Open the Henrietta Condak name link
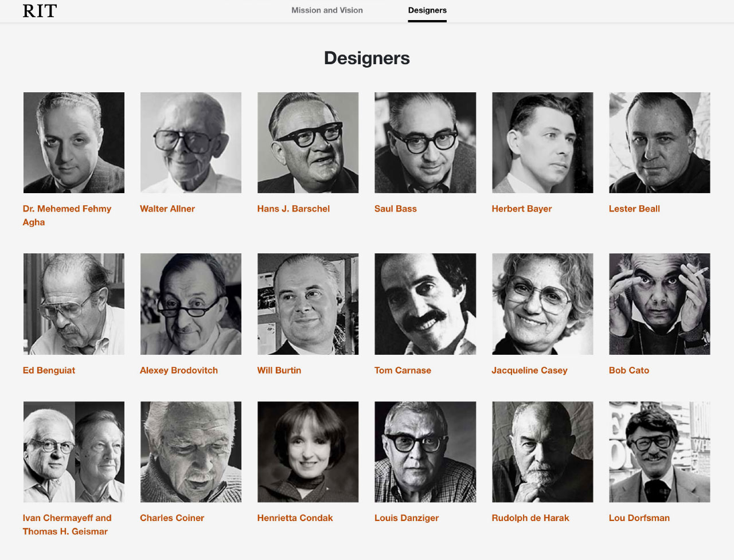Viewport: 734px width, 560px height. click(x=295, y=518)
